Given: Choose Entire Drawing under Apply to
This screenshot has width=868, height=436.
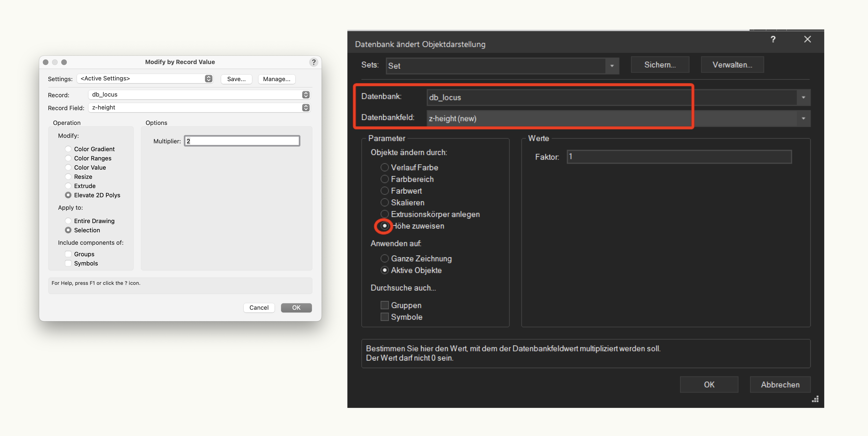Looking at the screenshot, I should coord(68,221).
